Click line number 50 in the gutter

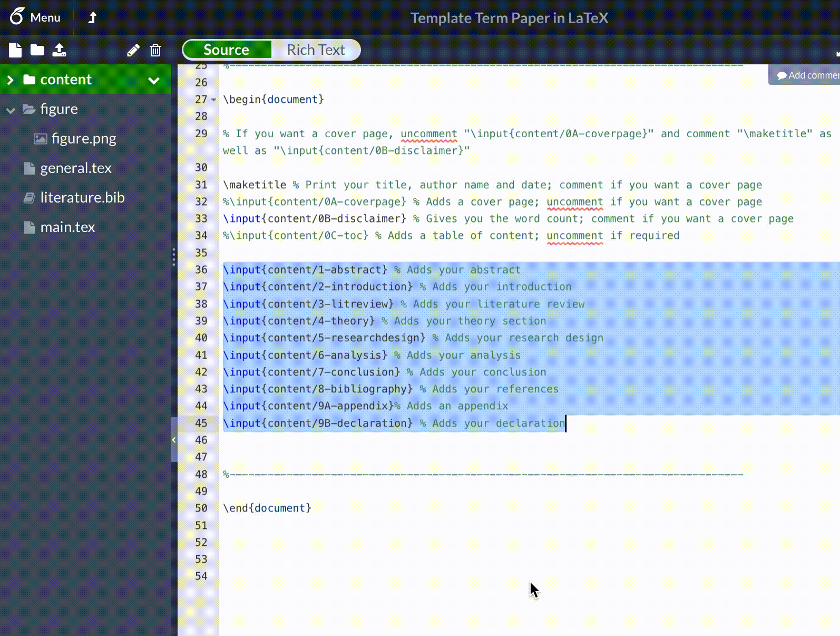(201, 508)
